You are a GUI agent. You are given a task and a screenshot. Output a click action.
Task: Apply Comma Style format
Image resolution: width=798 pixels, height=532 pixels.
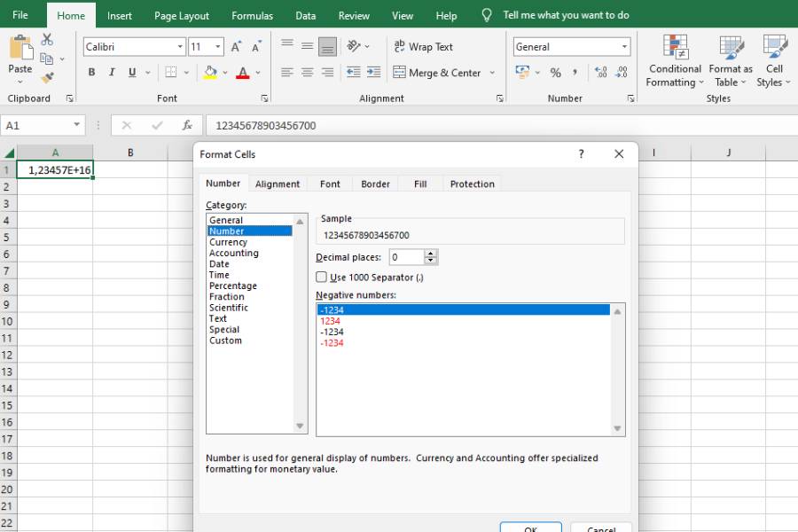click(x=575, y=73)
